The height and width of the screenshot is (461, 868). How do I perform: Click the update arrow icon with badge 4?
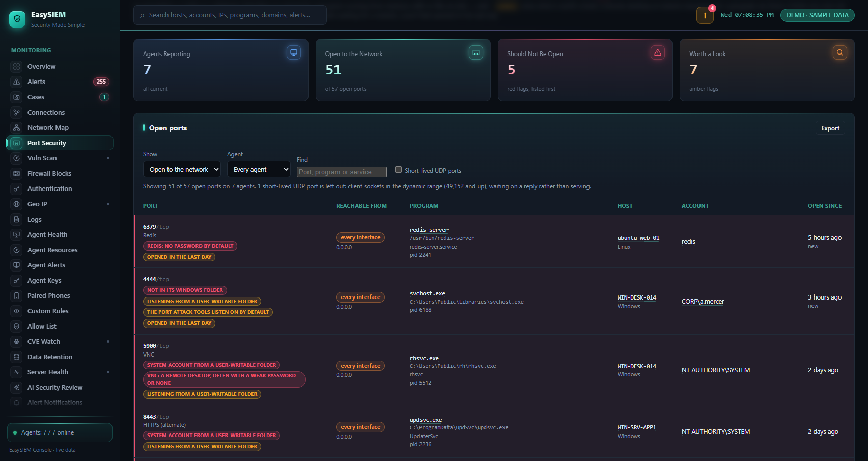[705, 15]
